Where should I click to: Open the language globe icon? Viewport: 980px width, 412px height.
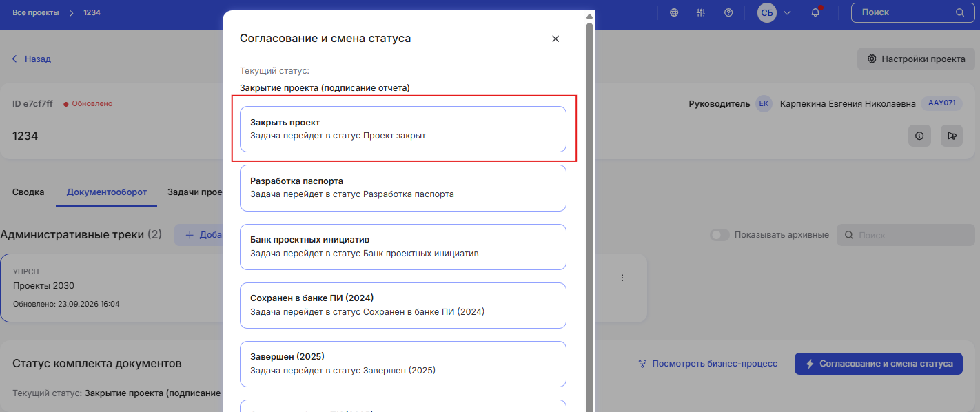[x=674, y=12]
